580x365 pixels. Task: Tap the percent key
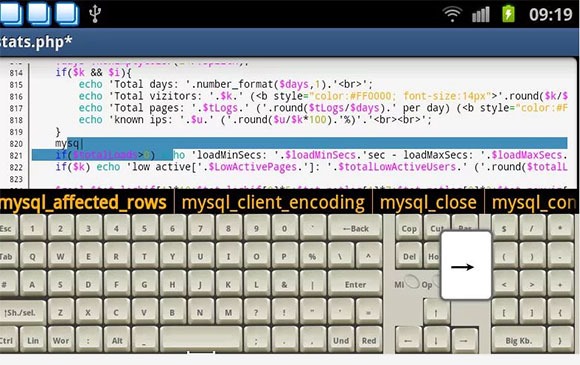point(312,256)
